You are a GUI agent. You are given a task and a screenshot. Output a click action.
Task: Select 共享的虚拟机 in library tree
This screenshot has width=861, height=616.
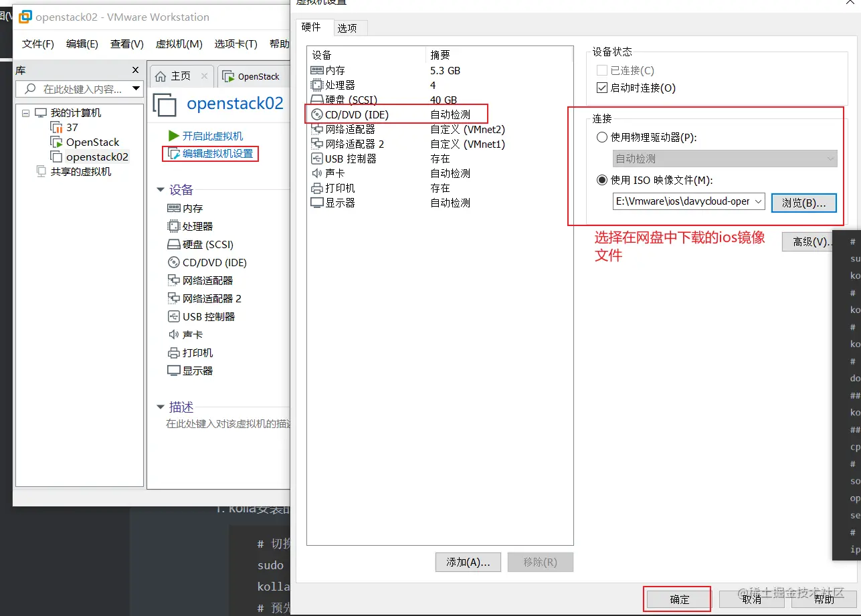[x=81, y=171]
